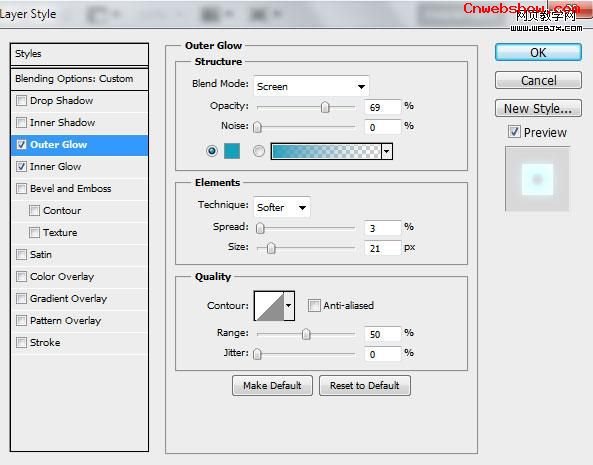This screenshot has width=593, height=465.
Task: Toggle the Anti-aliased checkbox
Action: pyautogui.click(x=314, y=305)
